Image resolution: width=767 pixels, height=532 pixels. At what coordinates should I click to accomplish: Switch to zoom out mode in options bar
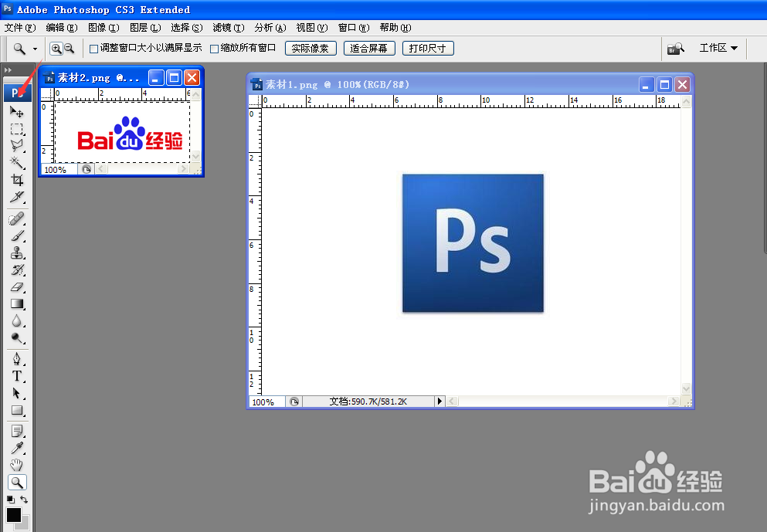pyautogui.click(x=70, y=48)
